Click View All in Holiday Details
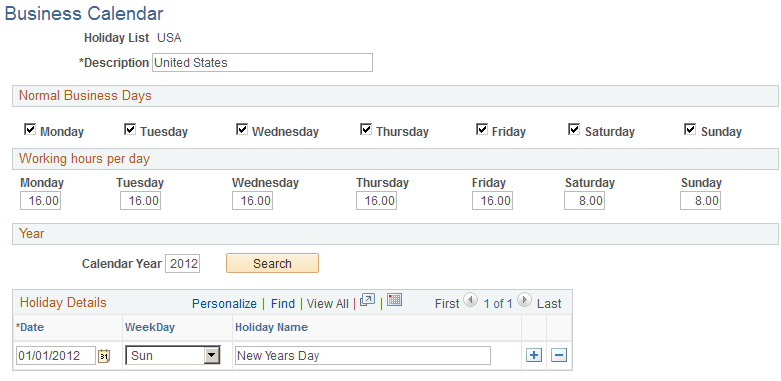781x381 pixels. (x=328, y=304)
